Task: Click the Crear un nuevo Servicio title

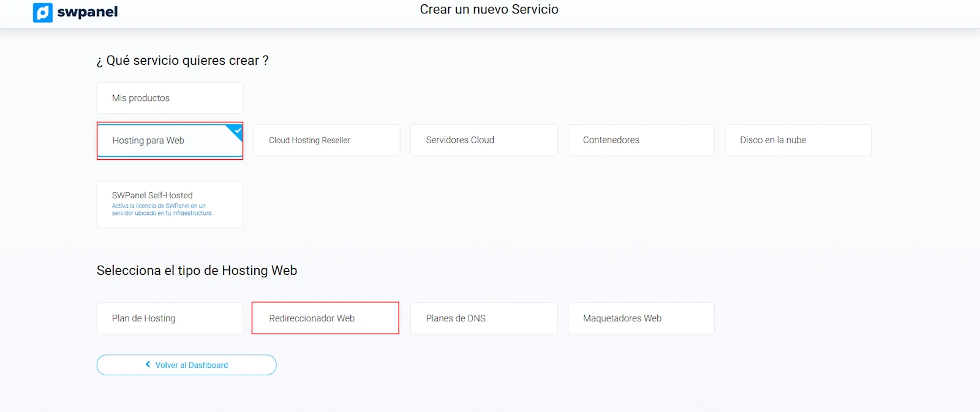Action: [x=489, y=10]
